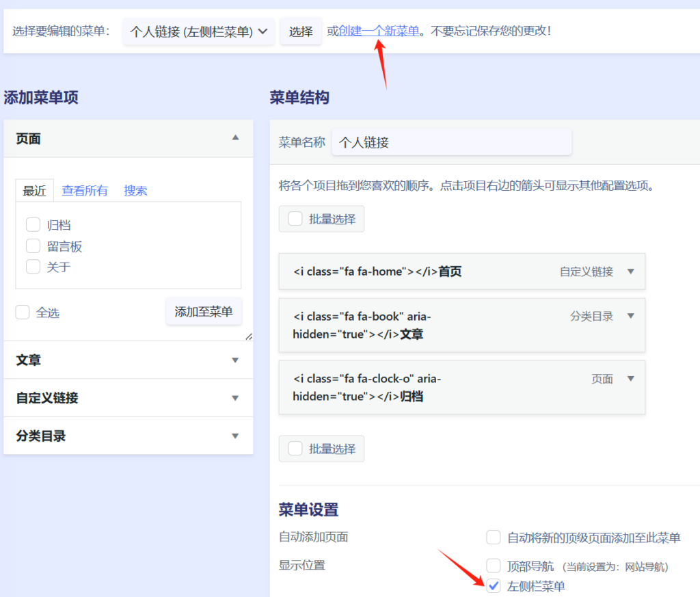The height and width of the screenshot is (597, 700).
Task: Check the 归档 page checkbox
Action: coord(33,225)
